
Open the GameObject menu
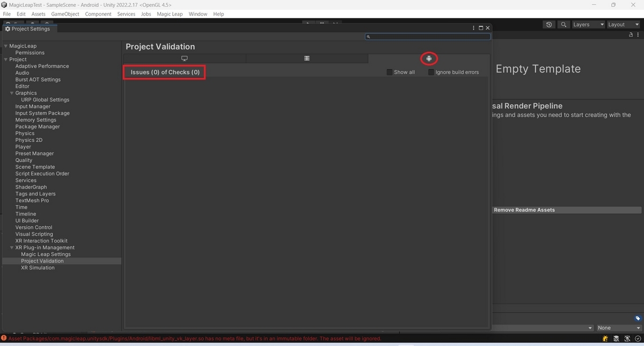pyautogui.click(x=65, y=14)
